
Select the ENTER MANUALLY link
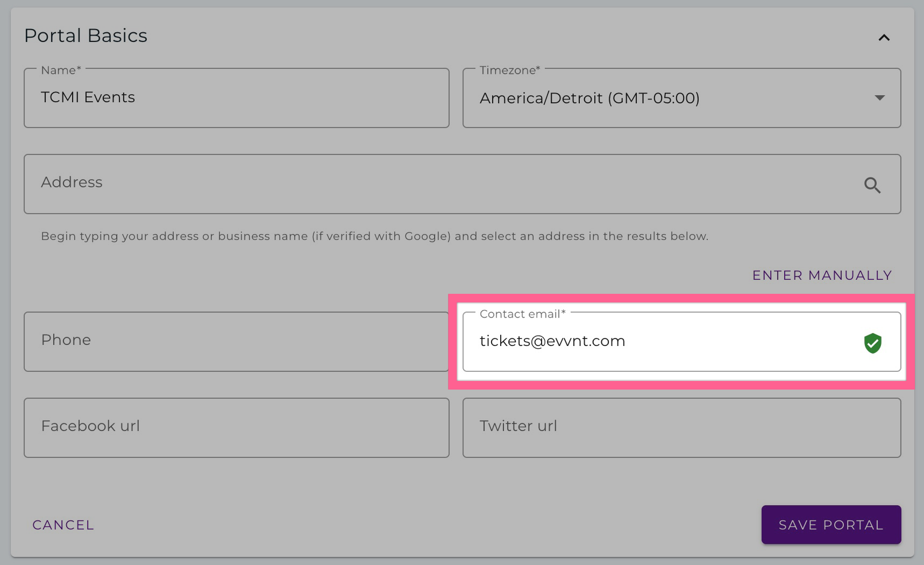[x=821, y=275]
